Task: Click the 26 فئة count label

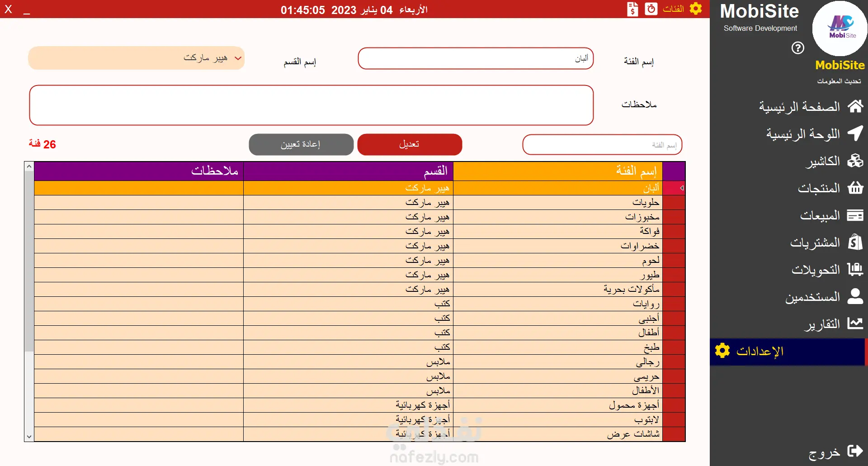Action: pos(42,144)
